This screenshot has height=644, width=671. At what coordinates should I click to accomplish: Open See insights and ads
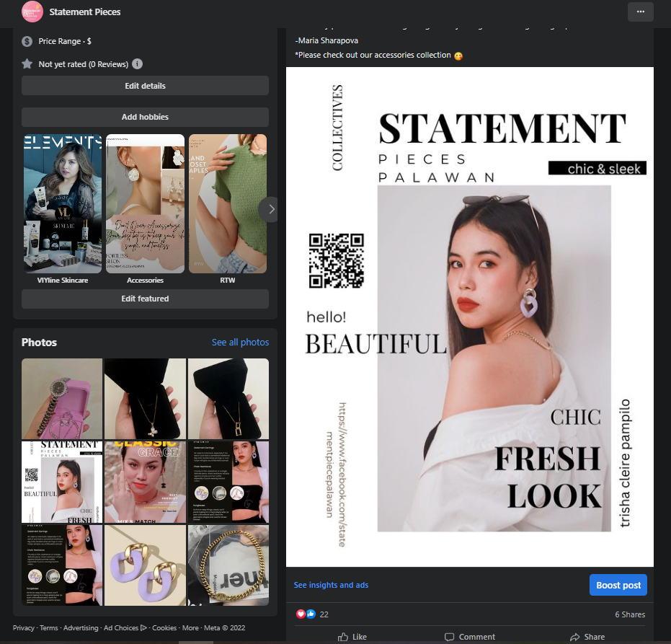coord(331,585)
